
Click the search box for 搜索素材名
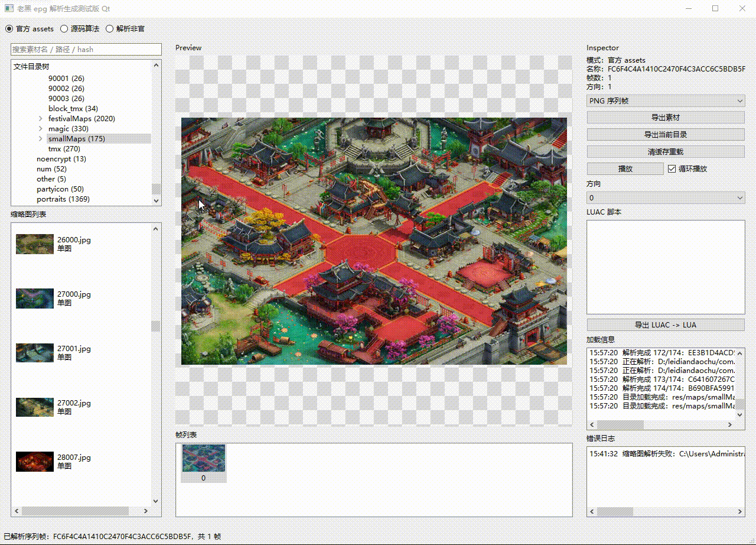86,49
